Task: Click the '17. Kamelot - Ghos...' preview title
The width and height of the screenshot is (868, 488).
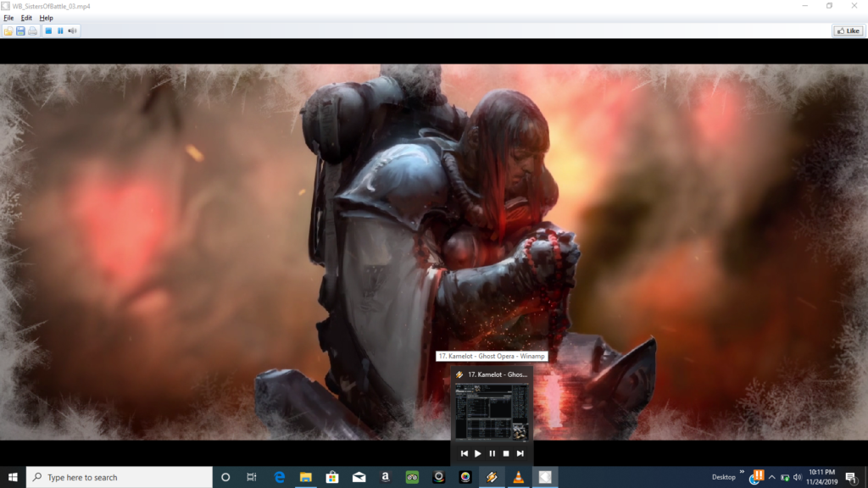Action: click(498, 374)
